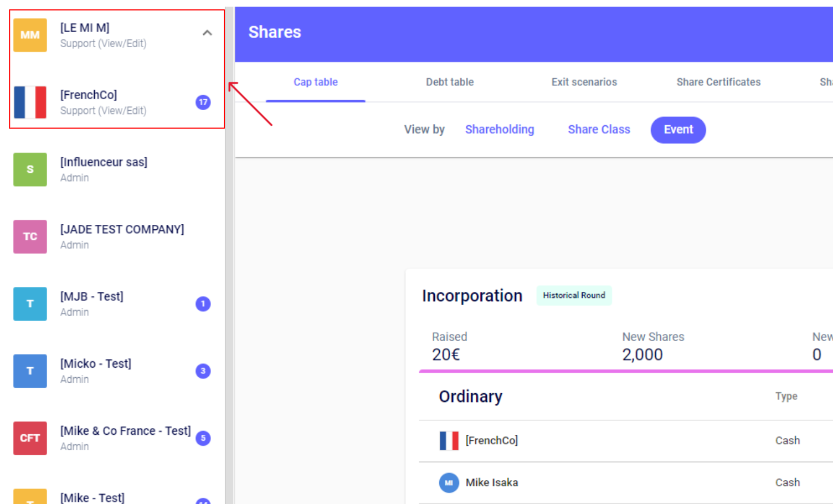833x504 pixels.
Task: Switch to the Debt table tab
Action: (449, 82)
